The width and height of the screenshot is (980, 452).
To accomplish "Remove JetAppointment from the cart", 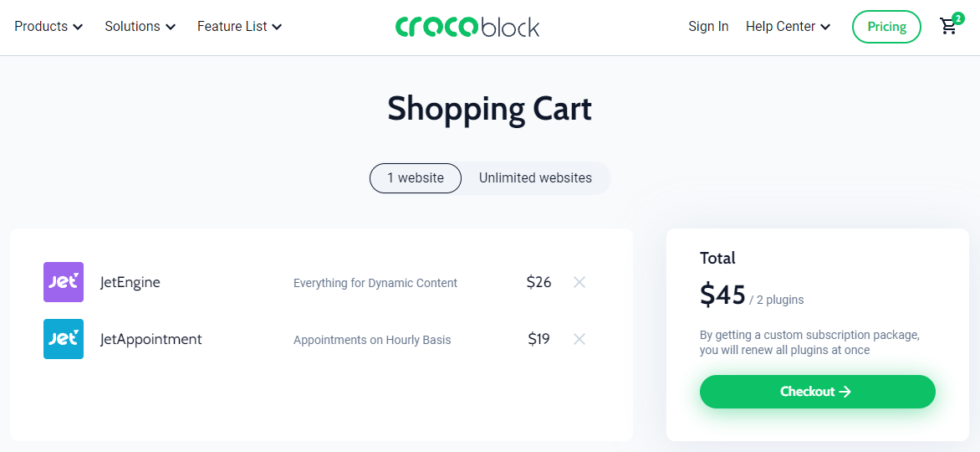I will (x=579, y=339).
